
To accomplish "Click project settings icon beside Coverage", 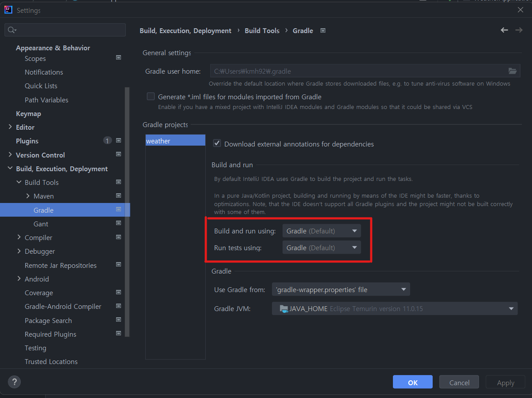I will click(x=118, y=292).
